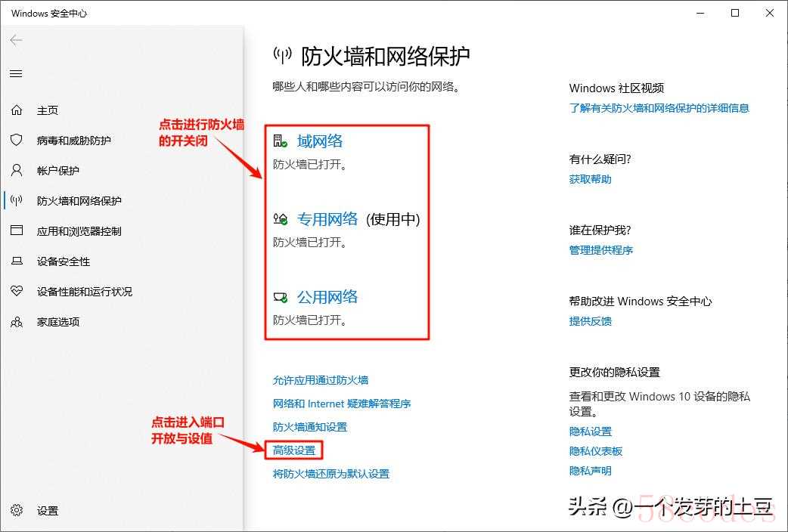The image size is (788, 532).
Task: Click the public network icon
Action: (x=281, y=298)
